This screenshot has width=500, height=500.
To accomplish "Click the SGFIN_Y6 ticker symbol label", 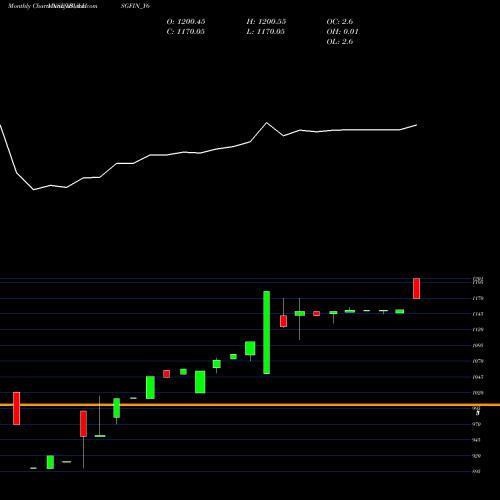I will (x=135, y=6).
